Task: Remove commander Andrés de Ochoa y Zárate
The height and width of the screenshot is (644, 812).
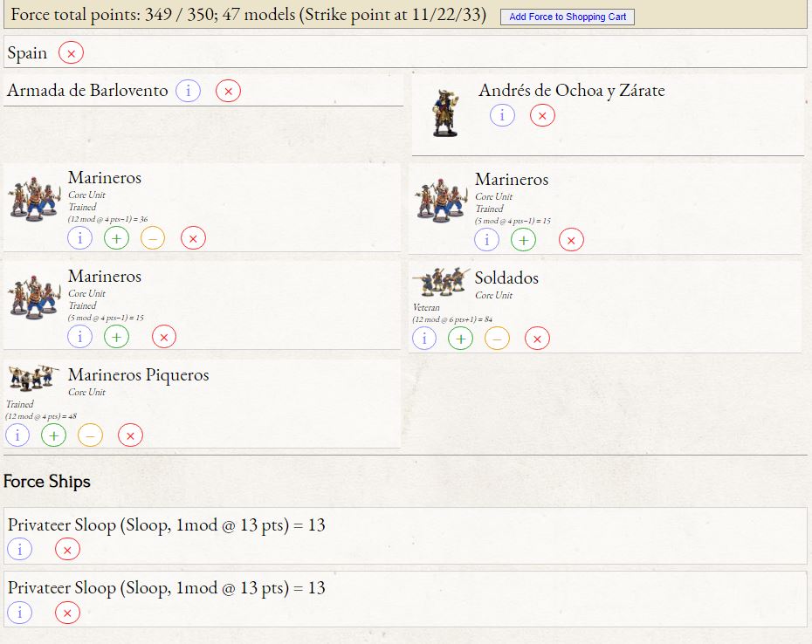Action: pos(542,115)
